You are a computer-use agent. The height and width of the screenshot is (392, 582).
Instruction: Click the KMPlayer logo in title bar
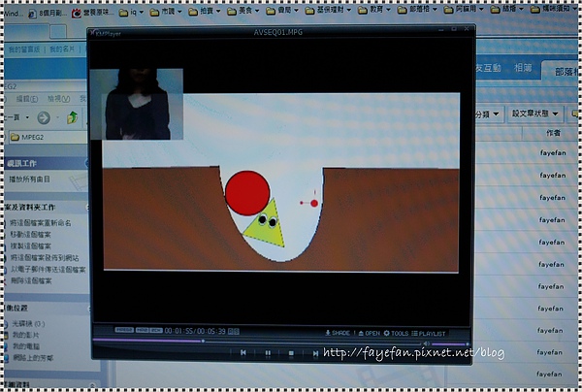coord(106,33)
